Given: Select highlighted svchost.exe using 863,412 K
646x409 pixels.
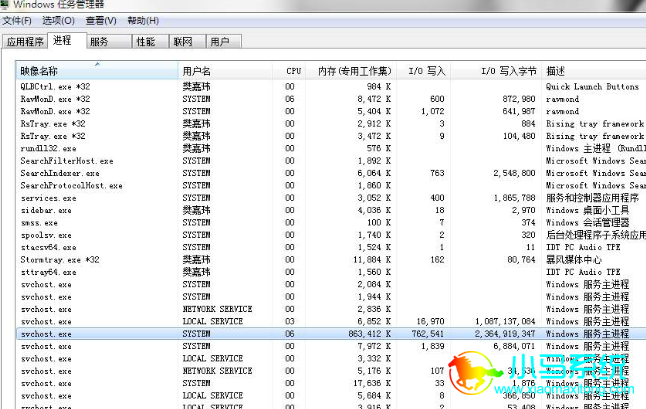Looking at the screenshot, I should click(331, 334).
